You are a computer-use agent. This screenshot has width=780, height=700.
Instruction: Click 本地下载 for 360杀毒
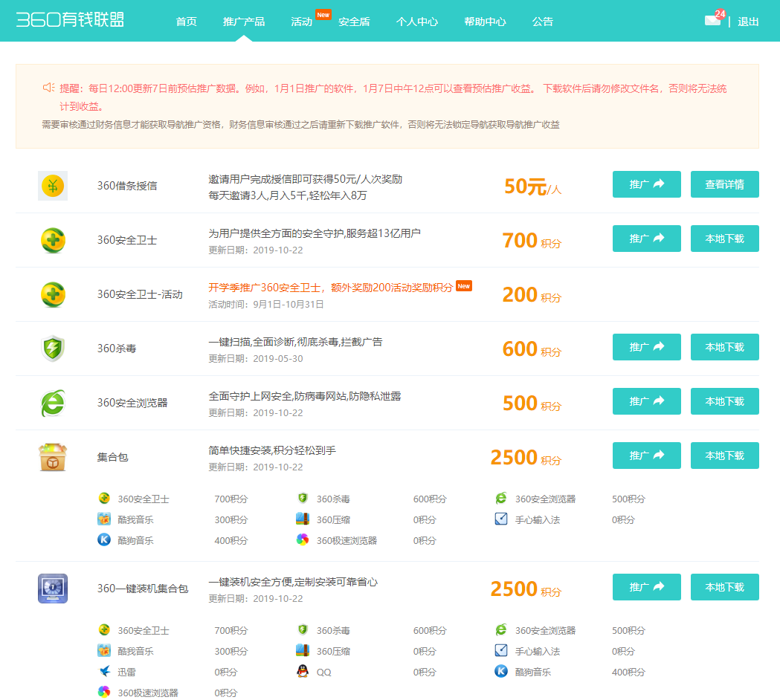pyautogui.click(x=725, y=347)
